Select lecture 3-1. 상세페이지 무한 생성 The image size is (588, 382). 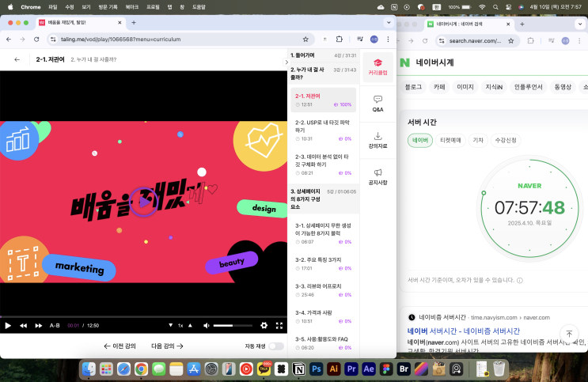coord(323,233)
